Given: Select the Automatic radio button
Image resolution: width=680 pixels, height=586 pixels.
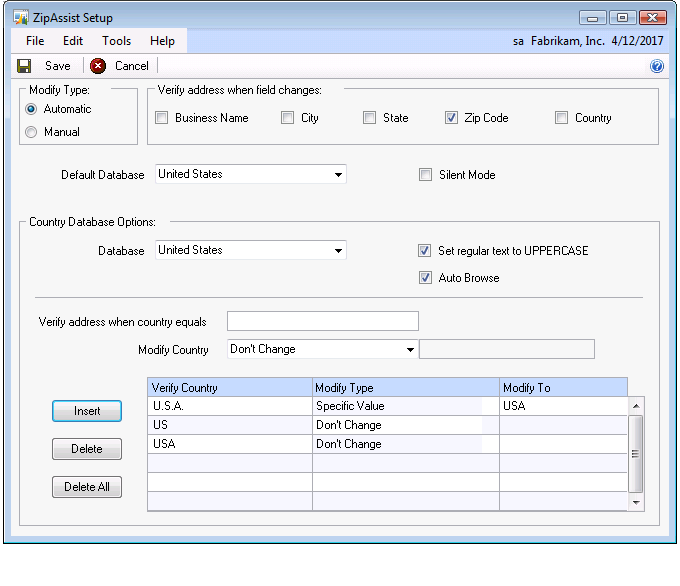Looking at the screenshot, I should [31, 109].
